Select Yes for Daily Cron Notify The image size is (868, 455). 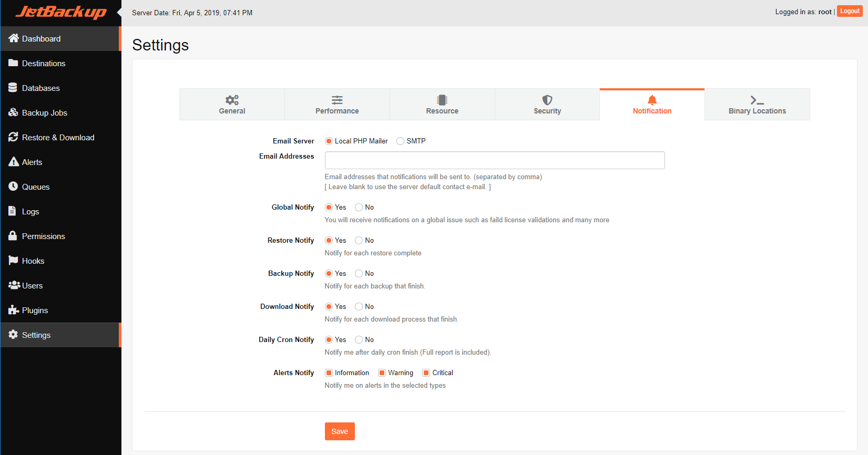(x=329, y=339)
